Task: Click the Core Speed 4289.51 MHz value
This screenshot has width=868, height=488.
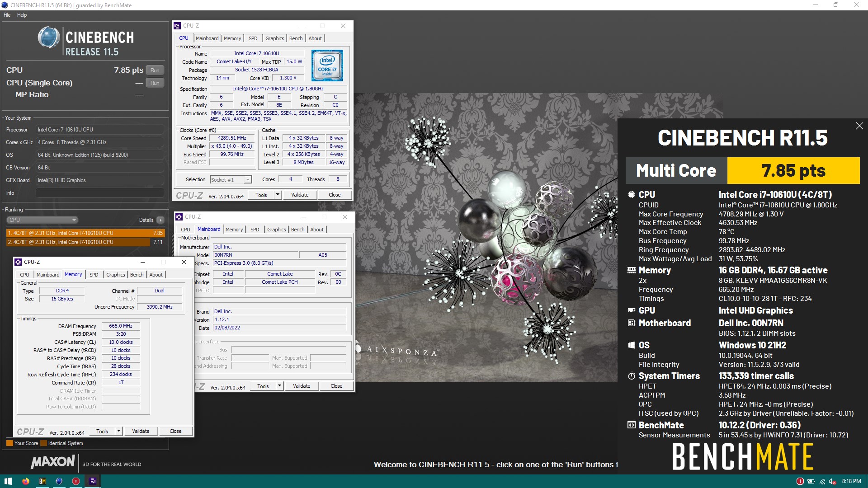Action: [x=232, y=138]
